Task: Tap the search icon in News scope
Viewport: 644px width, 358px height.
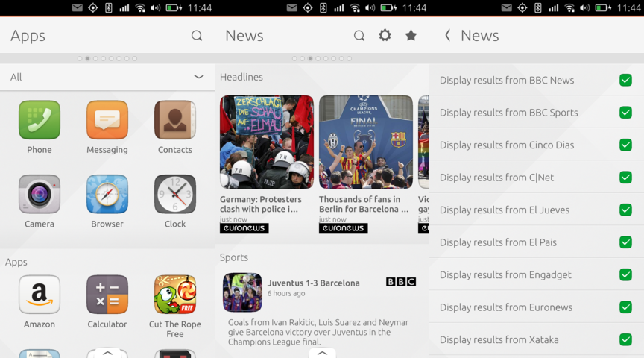Action: pyautogui.click(x=359, y=36)
